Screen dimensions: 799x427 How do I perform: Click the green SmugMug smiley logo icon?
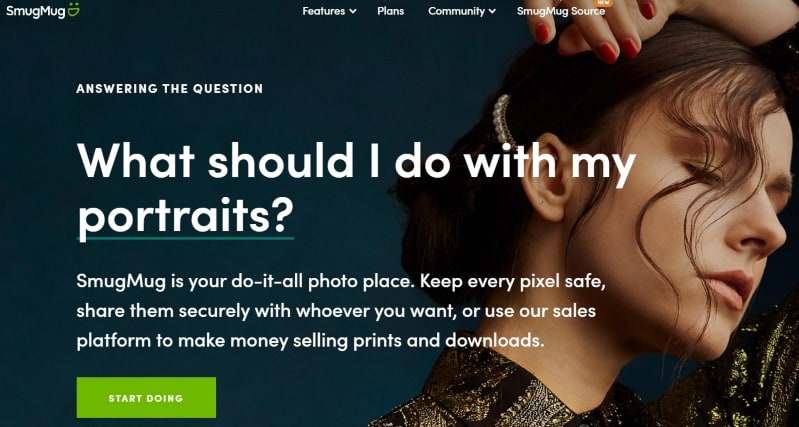pyautogui.click(x=73, y=10)
